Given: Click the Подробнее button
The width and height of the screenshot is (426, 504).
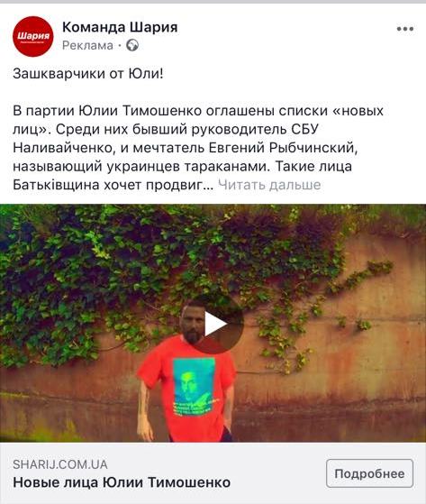Looking at the screenshot, I should (x=369, y=473).
